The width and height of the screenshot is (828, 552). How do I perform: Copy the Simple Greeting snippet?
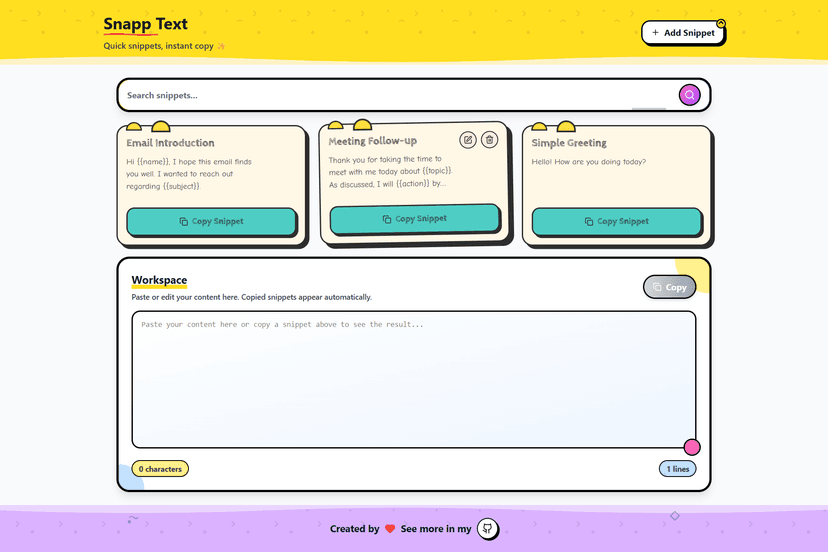(x=617, y=221)
